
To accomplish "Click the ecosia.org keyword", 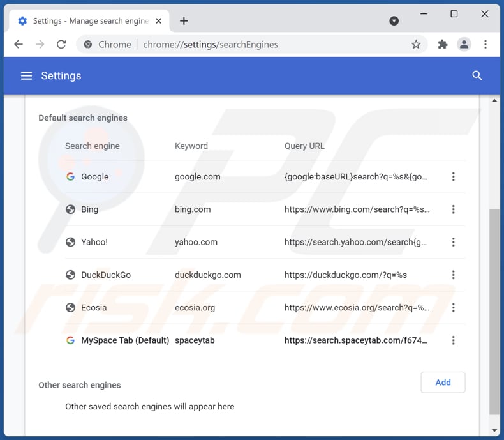I will click(x=195, y=308).
